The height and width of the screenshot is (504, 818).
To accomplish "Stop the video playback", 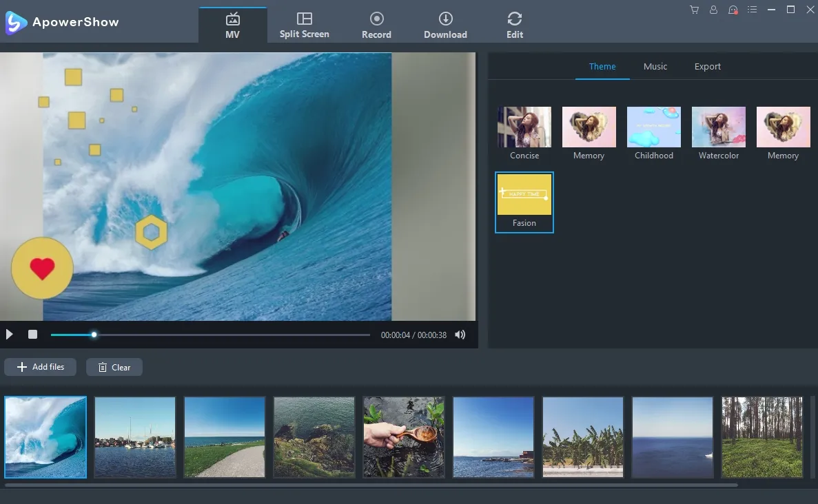I will [32, 334].
